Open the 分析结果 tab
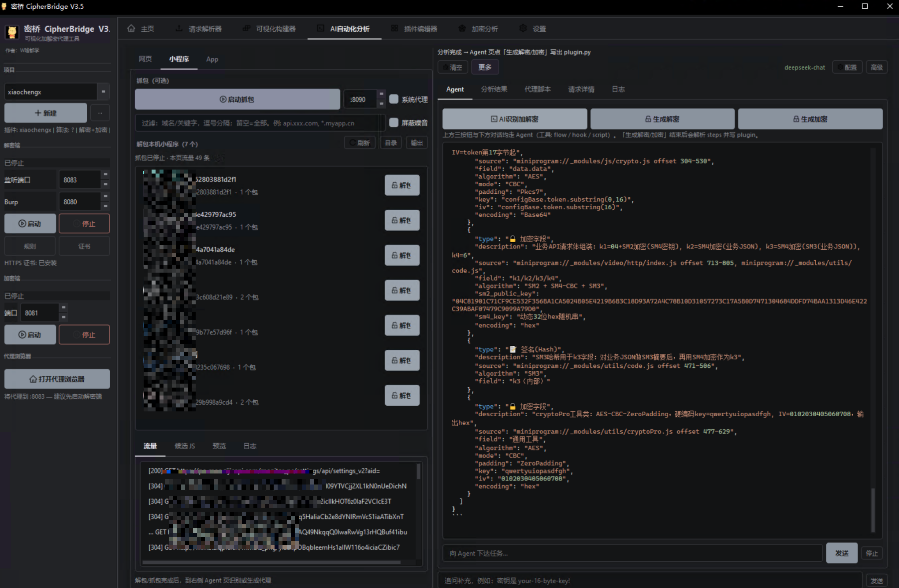Viewport: 899px width, 588px height. point(494,89)
